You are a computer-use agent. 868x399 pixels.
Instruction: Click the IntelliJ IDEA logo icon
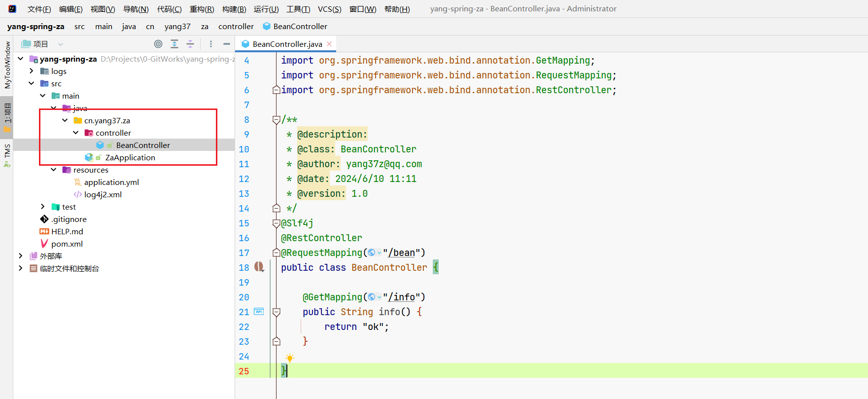point(12,9)
